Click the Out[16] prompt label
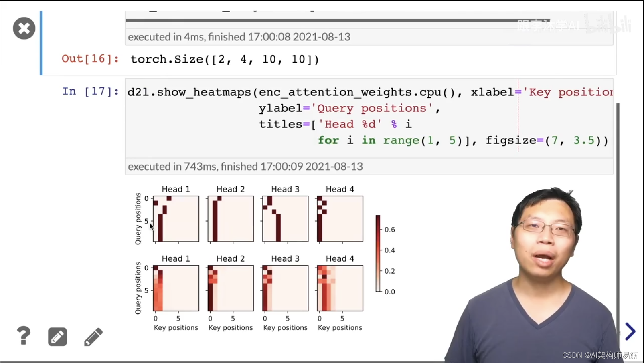 [x=90, y=59]
